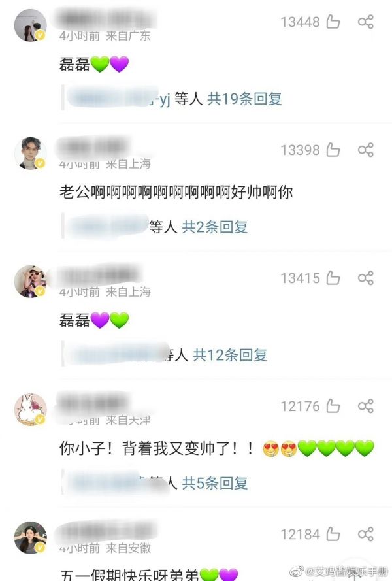Share the comment with 13398 likes
The image size is (392, 581).
366,150
